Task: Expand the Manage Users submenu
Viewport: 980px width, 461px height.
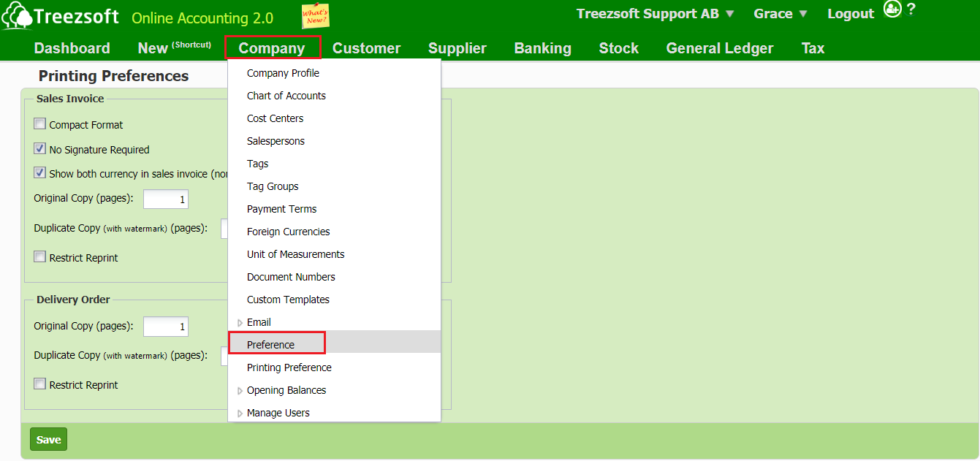Action: 335,413
